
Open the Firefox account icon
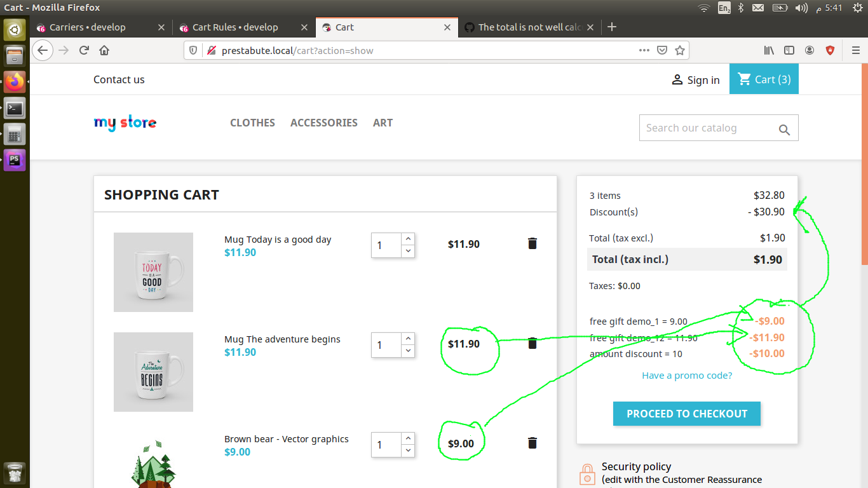(x=810, y=50)
